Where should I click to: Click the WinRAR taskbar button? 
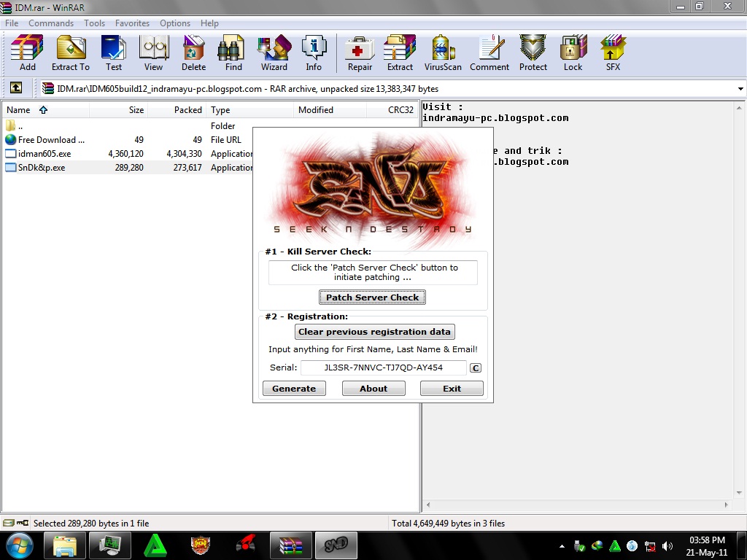290,545
